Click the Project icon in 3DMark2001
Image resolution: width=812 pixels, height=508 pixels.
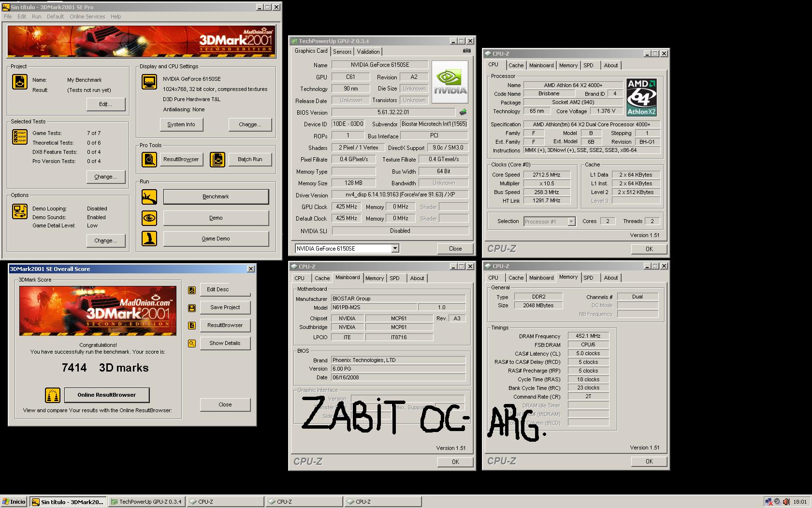20,82
